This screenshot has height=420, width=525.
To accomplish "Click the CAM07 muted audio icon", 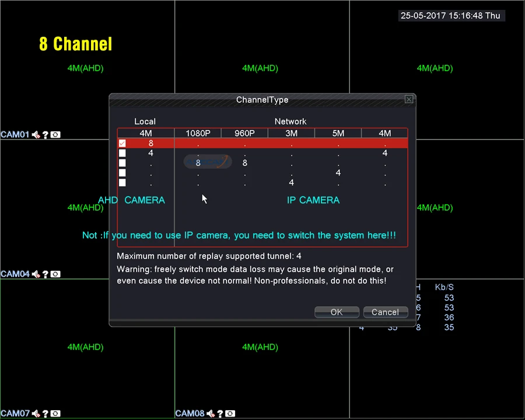I will pyautogui.click(x=36, y=414).
